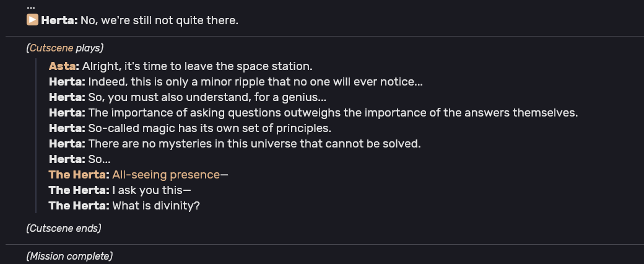Image resolution: width=644 pixels, height=264 pixels.
Task: Follow the All-seeing presence link
Action: [x=166, y=175]
